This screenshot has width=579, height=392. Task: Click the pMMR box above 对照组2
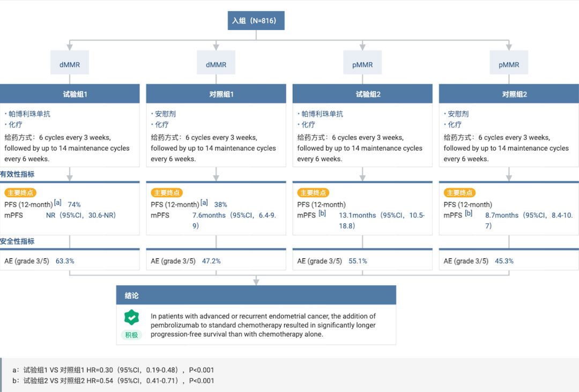click(509, 64)
